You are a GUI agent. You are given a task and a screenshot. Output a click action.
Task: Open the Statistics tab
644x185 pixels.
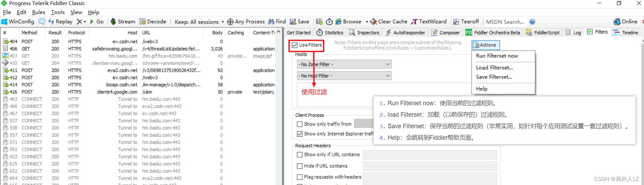coord(330,32)
